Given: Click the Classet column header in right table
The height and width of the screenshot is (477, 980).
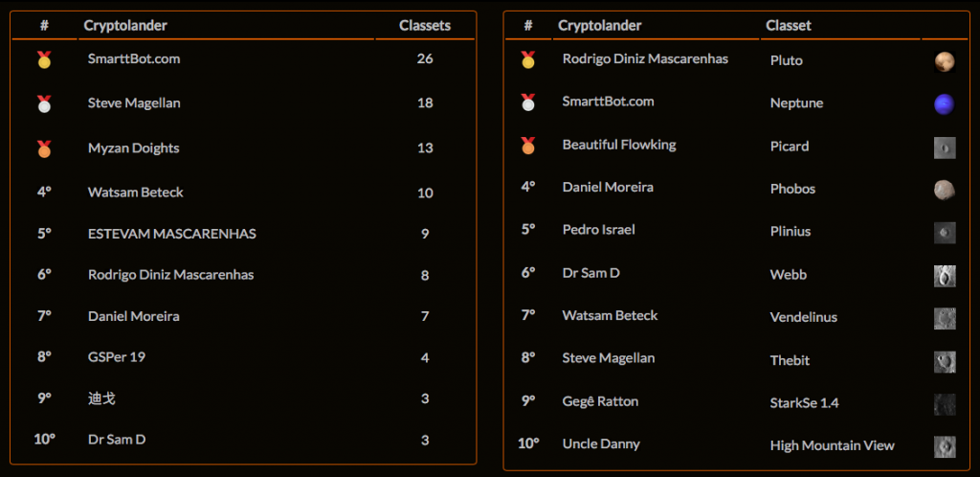Looking at the screenshot, I should [x=789, y=26].
